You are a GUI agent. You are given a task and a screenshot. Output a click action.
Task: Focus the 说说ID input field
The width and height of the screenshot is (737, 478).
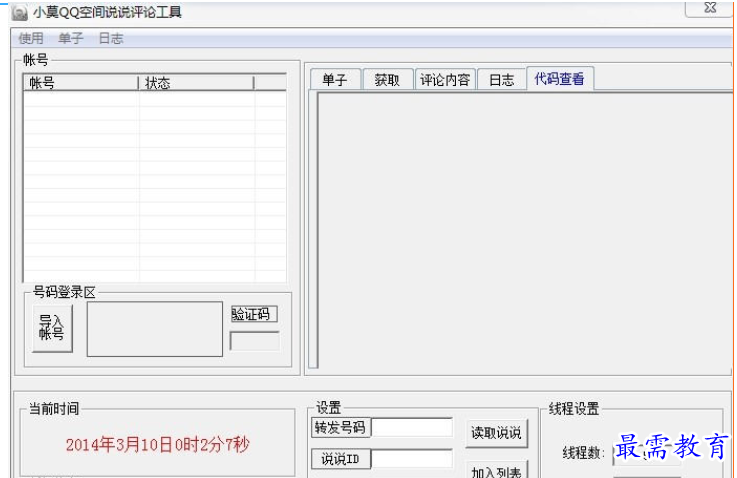[x=412, y=459]
